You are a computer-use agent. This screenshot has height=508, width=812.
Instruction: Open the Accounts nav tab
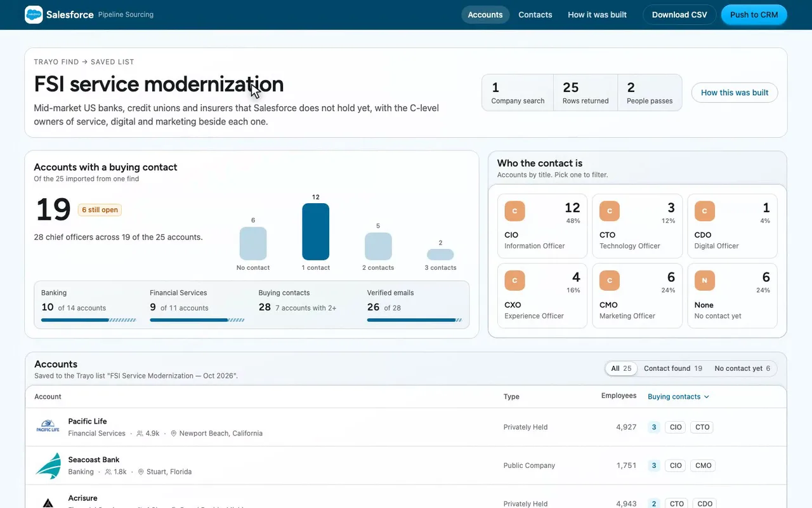[x=485, y=15]
